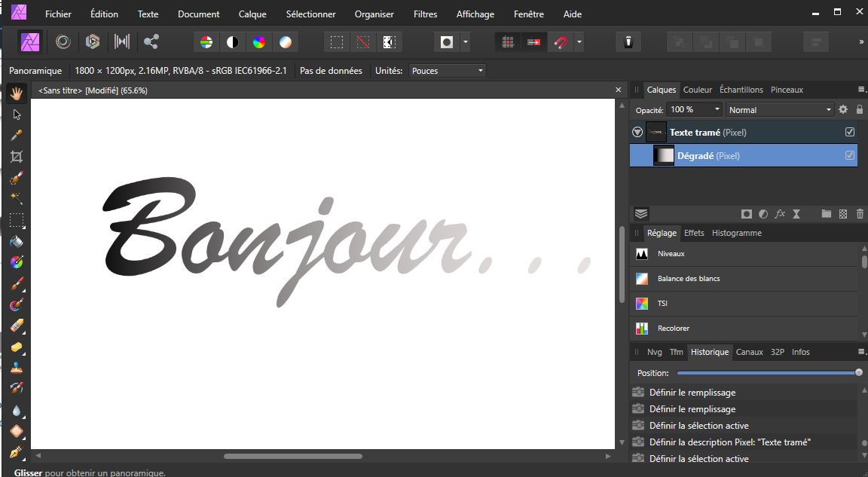Select the Paint Brush tool
Viewport: 868px width, 477px height.
pos(17,283)
